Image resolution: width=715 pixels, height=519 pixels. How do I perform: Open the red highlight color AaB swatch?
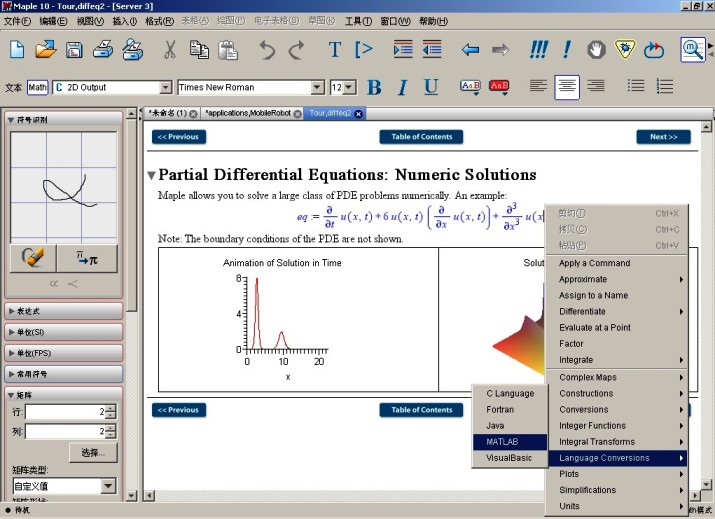click(499, 87)
